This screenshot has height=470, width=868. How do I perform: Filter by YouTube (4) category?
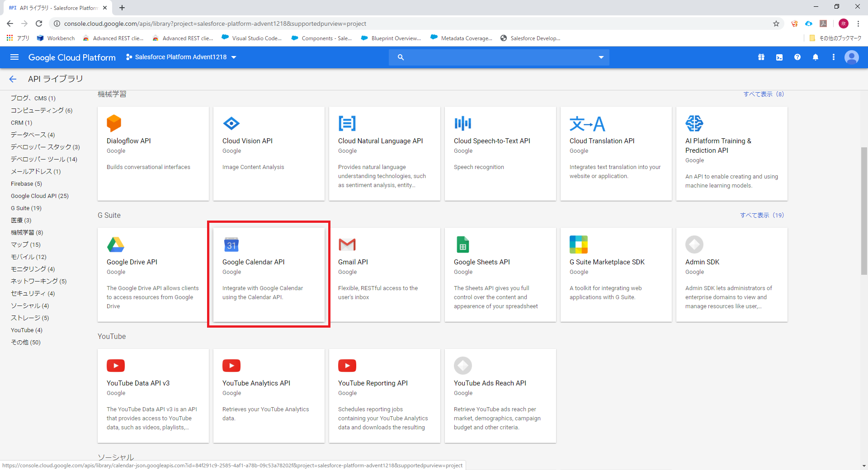pos(27,330)
